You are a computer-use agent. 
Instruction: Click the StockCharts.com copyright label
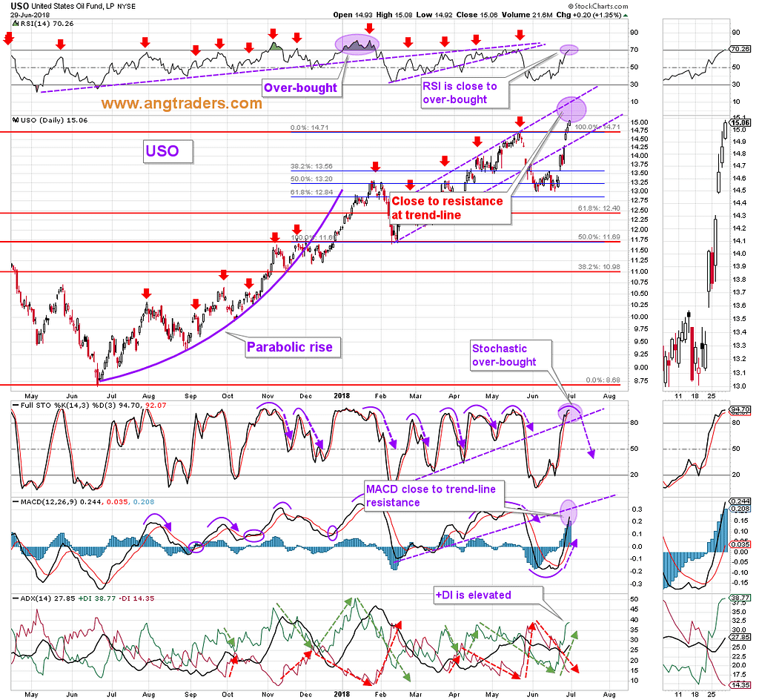(598, 6)
